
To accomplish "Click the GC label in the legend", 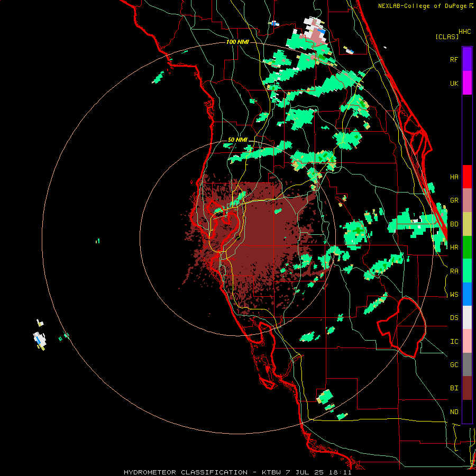I will coord(454,365).
